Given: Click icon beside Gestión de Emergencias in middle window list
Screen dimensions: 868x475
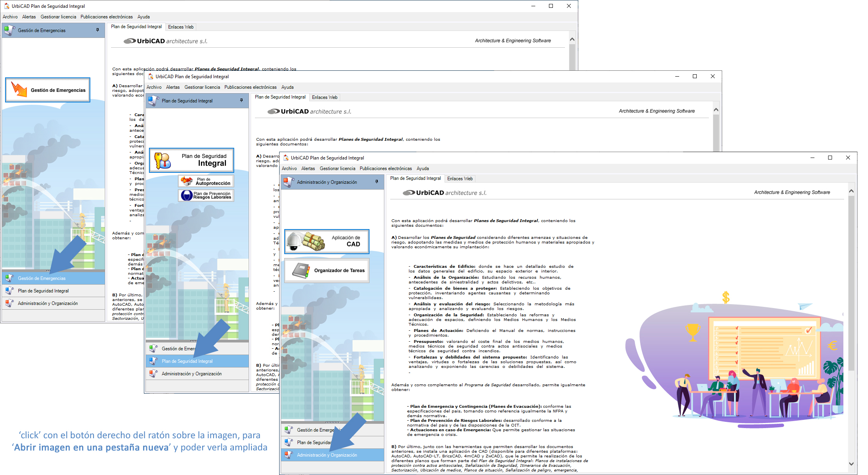Looking at the screenshot, I should coord(153,349).
